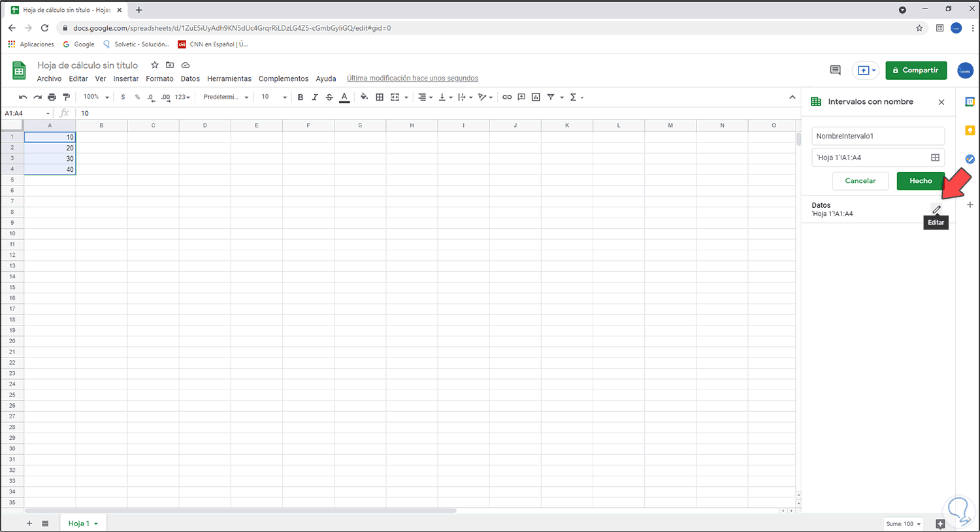
Task: Toggle italic text formatting
Action: click(314, 97)
